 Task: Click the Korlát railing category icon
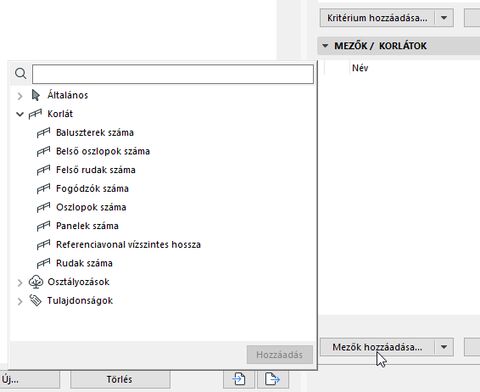tap(35, 114)
